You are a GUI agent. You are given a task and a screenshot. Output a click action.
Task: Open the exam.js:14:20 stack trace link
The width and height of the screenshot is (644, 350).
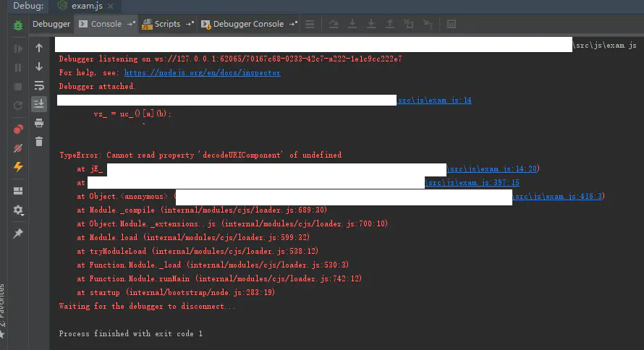[492, 168]
